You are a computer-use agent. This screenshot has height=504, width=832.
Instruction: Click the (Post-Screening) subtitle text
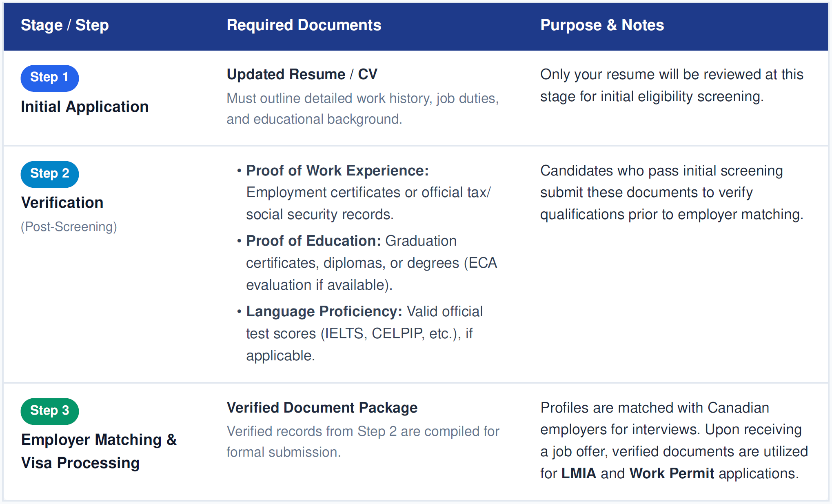[x=69, y=226]
